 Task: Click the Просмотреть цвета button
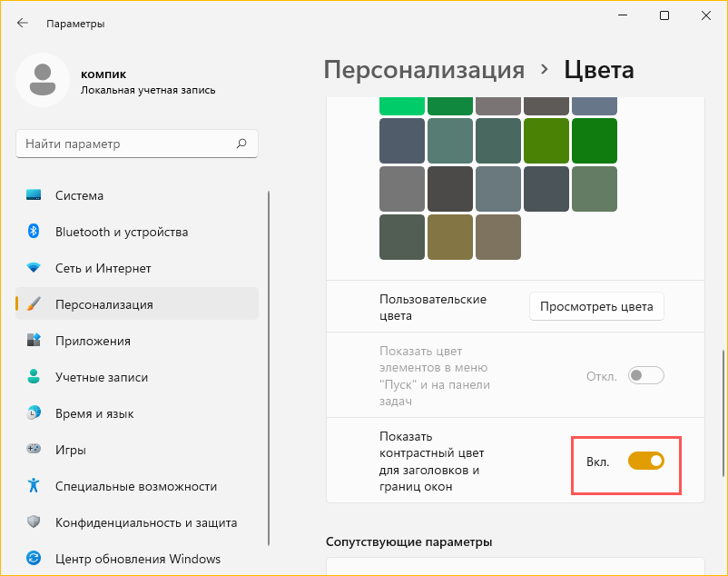click(596, 306)
